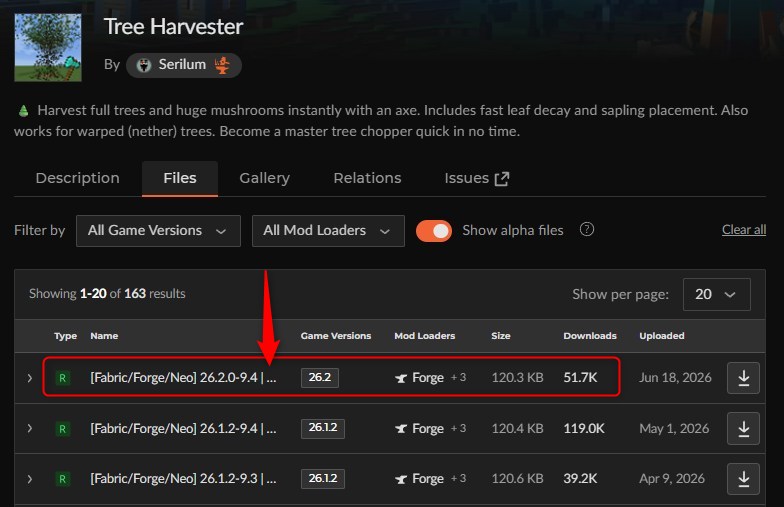Open the Relations tab

pos(368,178)
